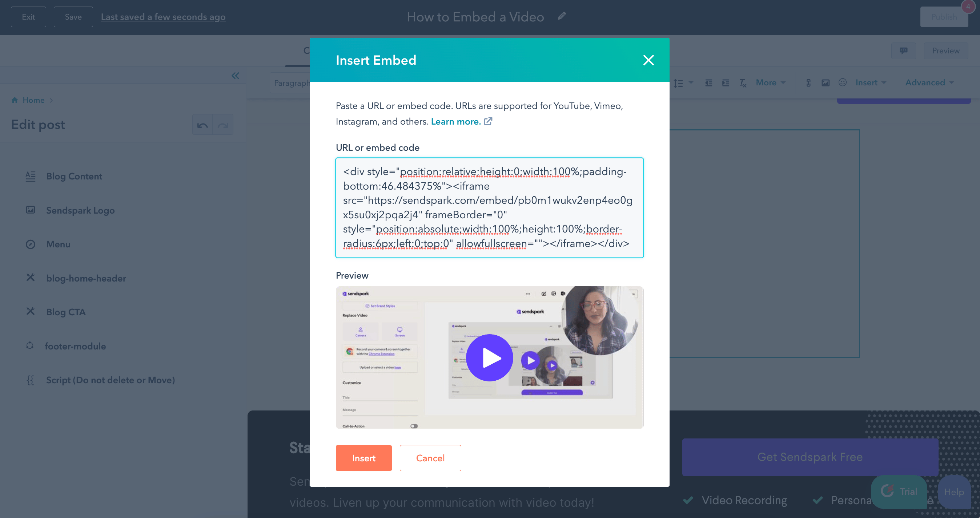Click the Blog CTA tools icon
The image size is (980, 518).
click(31, 311)
